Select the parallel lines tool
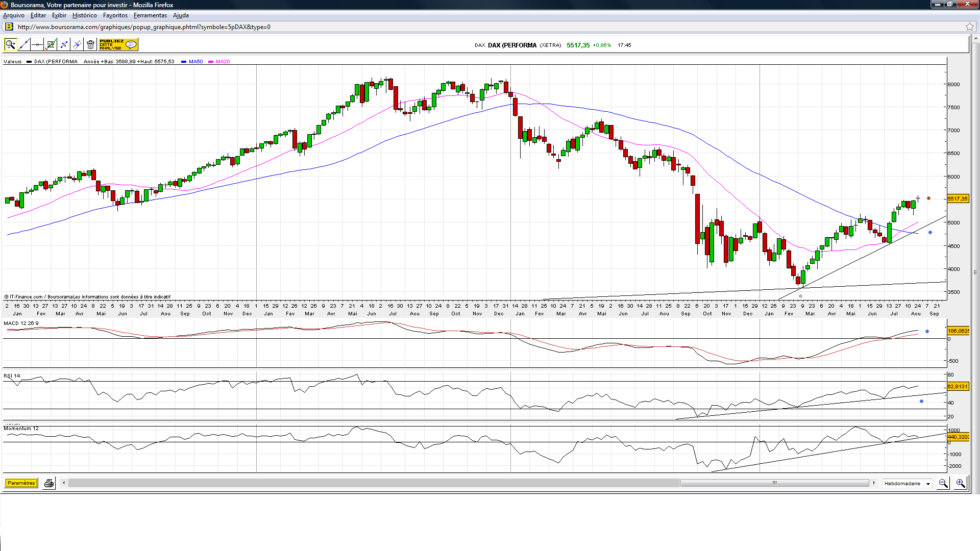Viewport: 980px width, 551px height. tap(77, 45)
